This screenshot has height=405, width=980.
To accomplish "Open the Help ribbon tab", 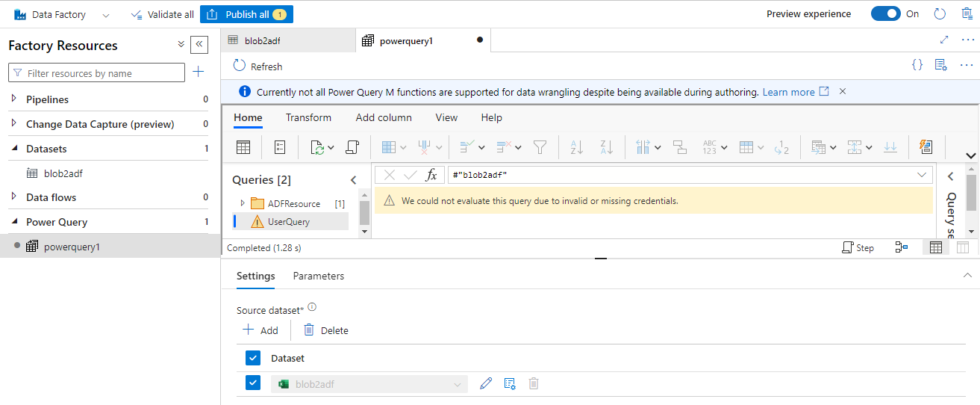I will point(491,117).
